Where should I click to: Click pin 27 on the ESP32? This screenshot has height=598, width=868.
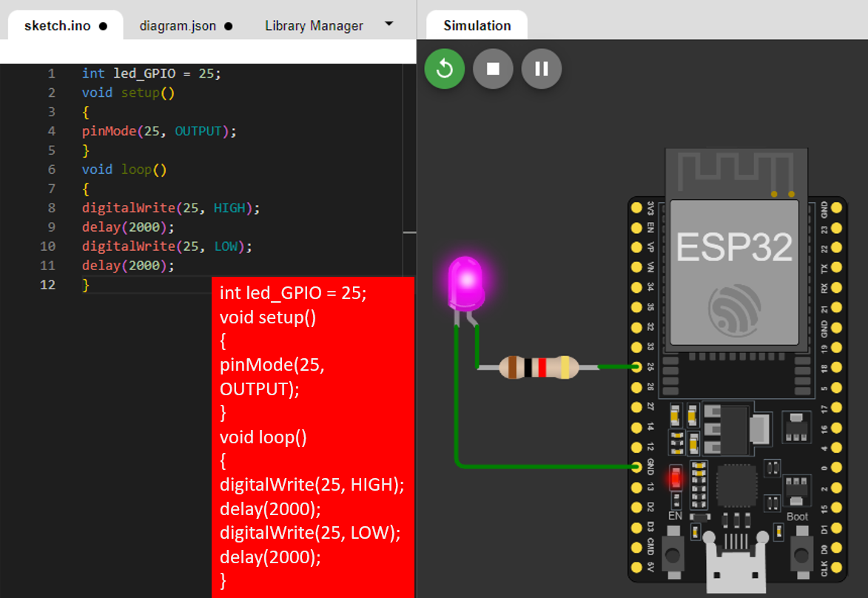coord(636,408)
